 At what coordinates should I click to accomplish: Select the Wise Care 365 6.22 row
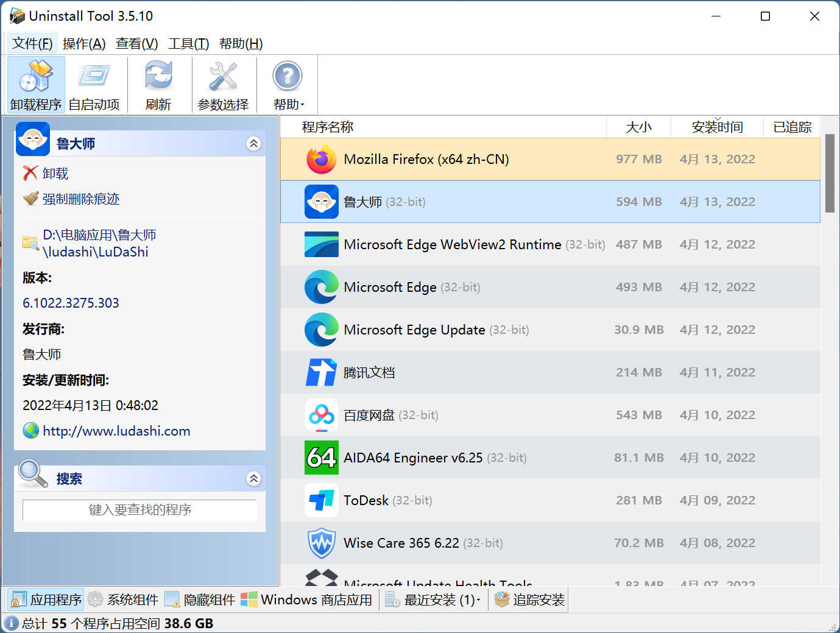click(x=550, y=543)
